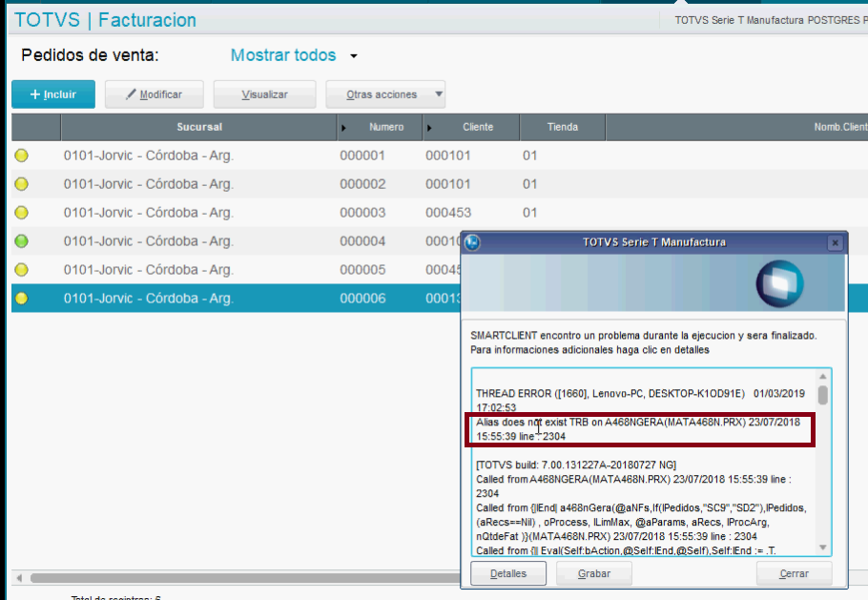Screen dimensions: 868x600
Task: Click the TOTVS build version line
Action: tap(576, 466)
